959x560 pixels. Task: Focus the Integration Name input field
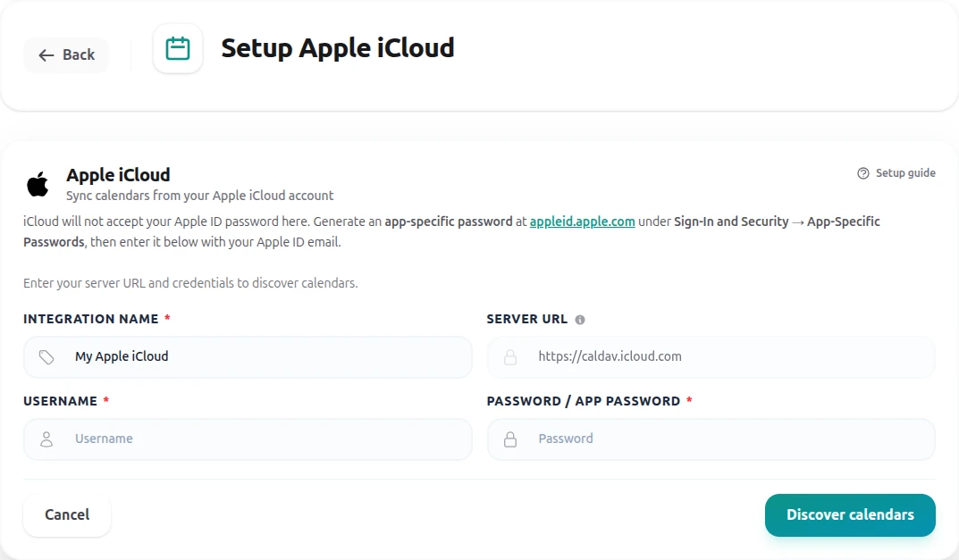pyautogui.click(x=248, y=356)
